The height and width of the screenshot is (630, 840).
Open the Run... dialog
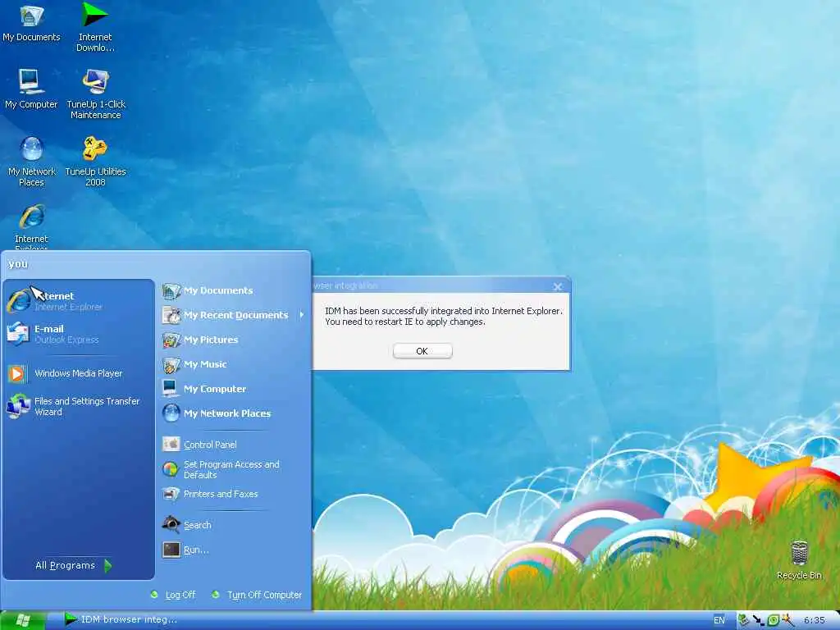point(234,550)
